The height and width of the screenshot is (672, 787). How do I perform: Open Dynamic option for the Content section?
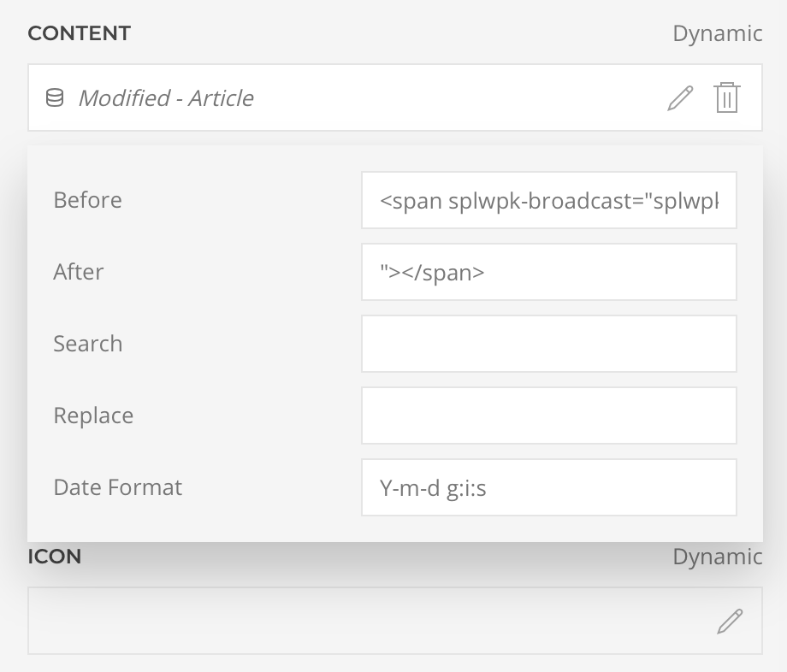point(717,33)
